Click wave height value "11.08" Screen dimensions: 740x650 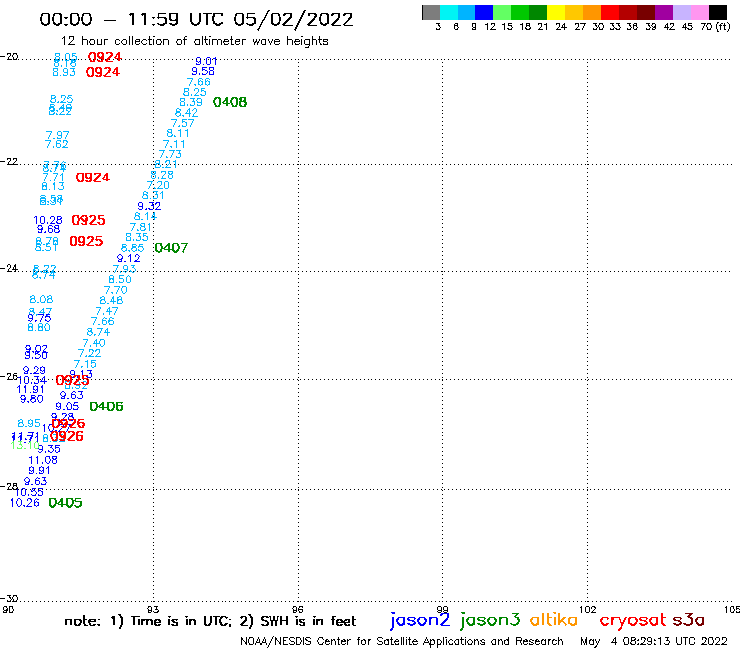point(43,460)
